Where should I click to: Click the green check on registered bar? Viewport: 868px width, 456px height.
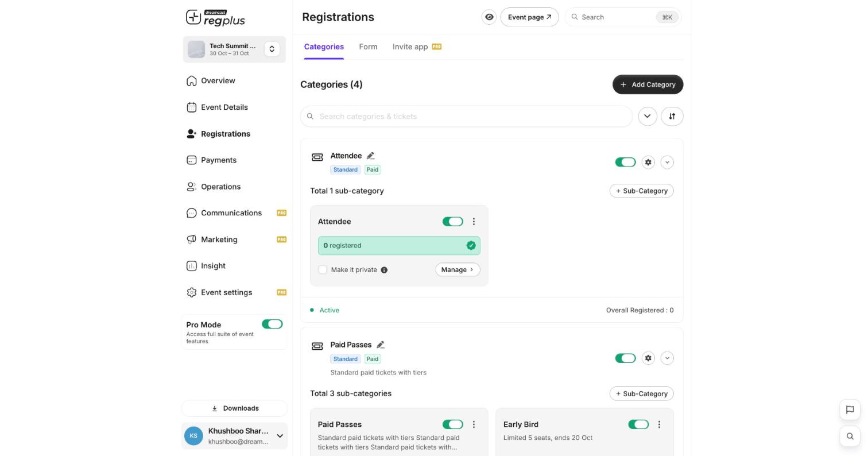coord(471,246)
